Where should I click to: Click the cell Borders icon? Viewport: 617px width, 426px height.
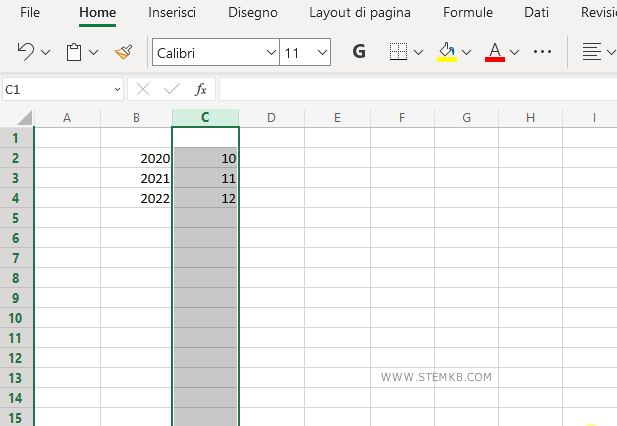pos(398,51)
